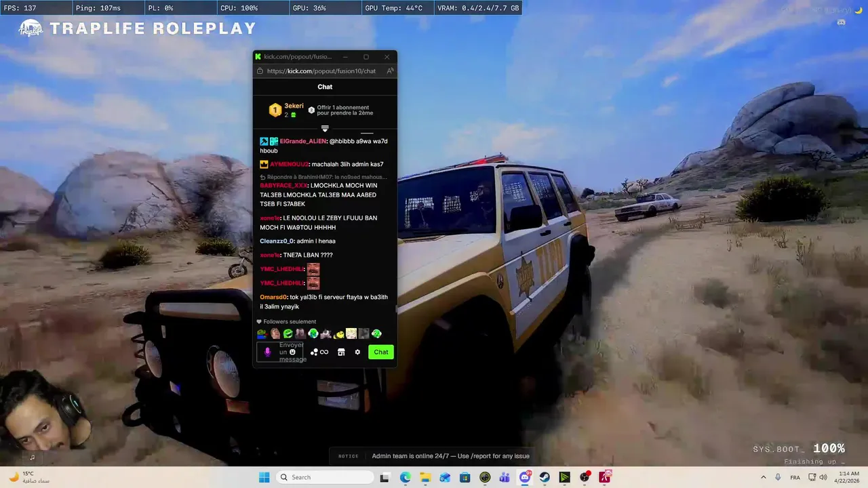Screen dimensions: 868x488
Task: Collapse the leaderboard with the arrow under 3ekeri
Action: click(325, 129)
